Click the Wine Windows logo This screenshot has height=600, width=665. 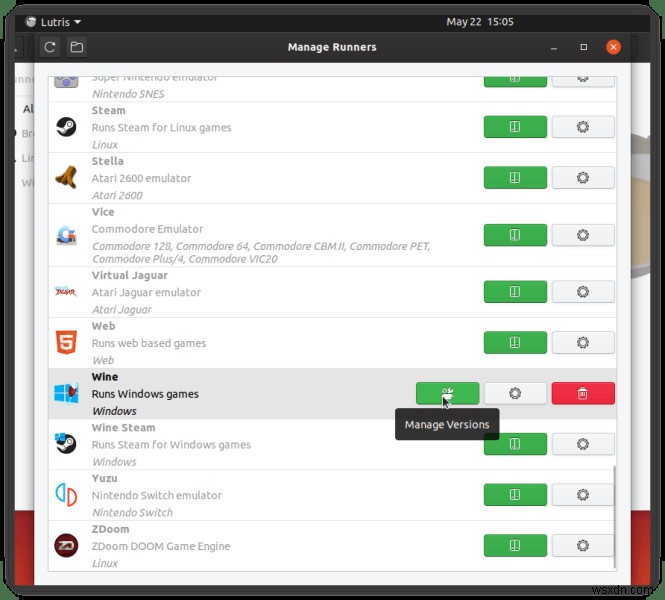[x=66, y=393]
